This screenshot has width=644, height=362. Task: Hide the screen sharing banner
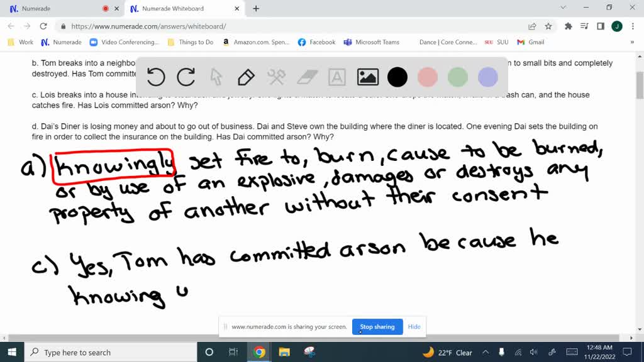(414, 327)
